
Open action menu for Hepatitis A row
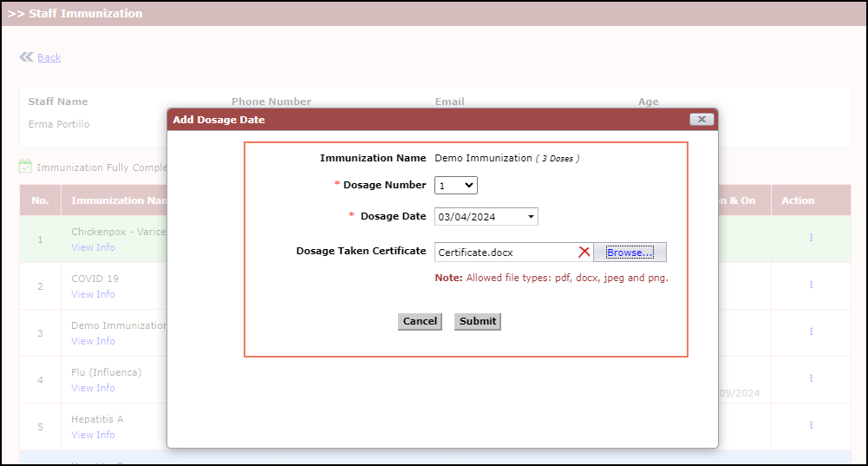811,425
